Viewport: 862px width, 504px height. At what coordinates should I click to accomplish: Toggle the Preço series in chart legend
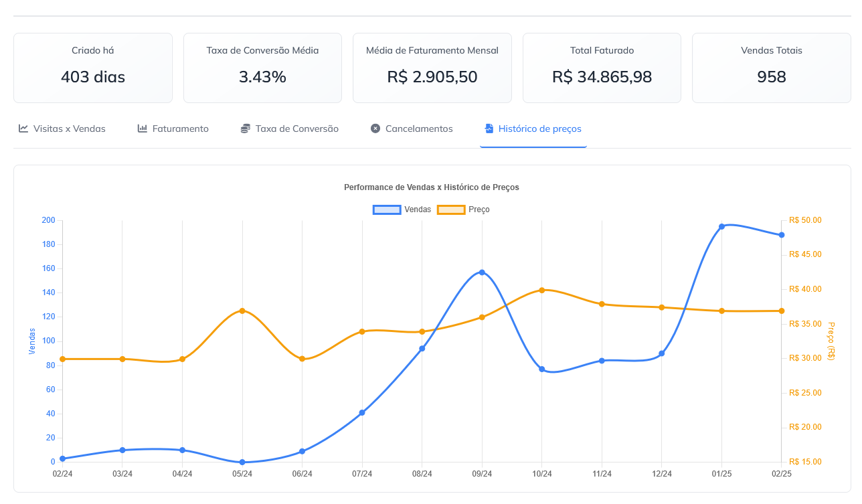click(x=479, y=209)
